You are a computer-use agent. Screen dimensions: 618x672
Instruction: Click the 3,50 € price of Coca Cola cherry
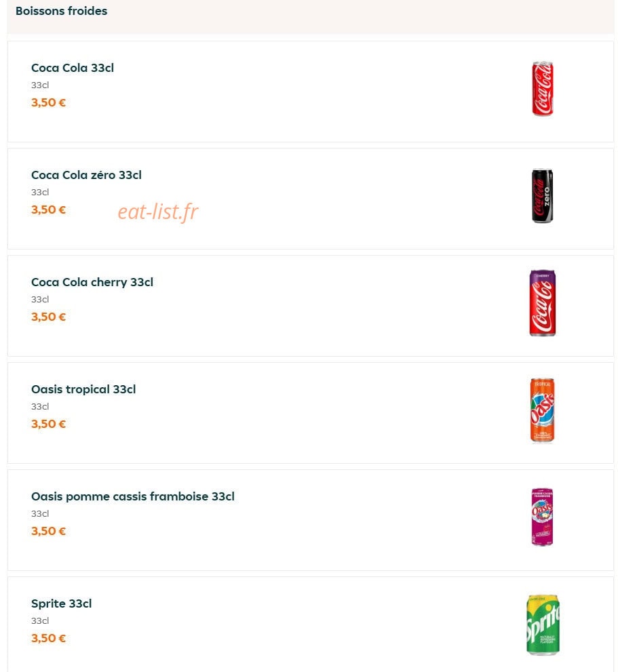click(x=48, y=317)
